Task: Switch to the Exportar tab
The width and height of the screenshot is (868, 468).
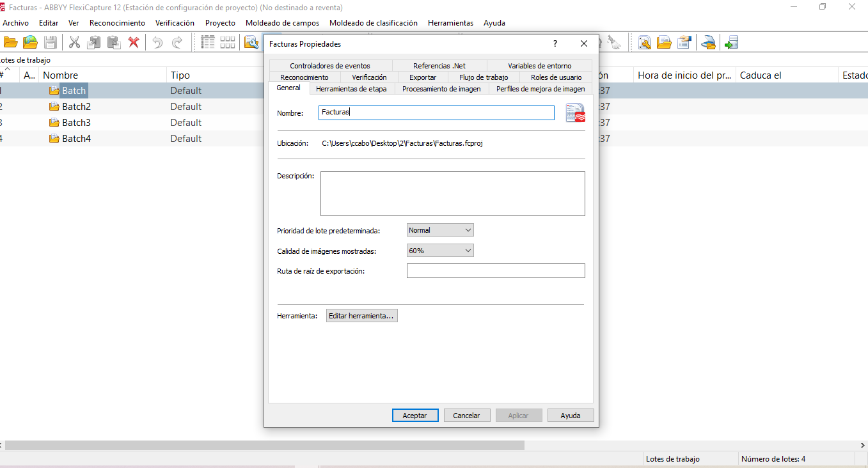Action: 423,77
